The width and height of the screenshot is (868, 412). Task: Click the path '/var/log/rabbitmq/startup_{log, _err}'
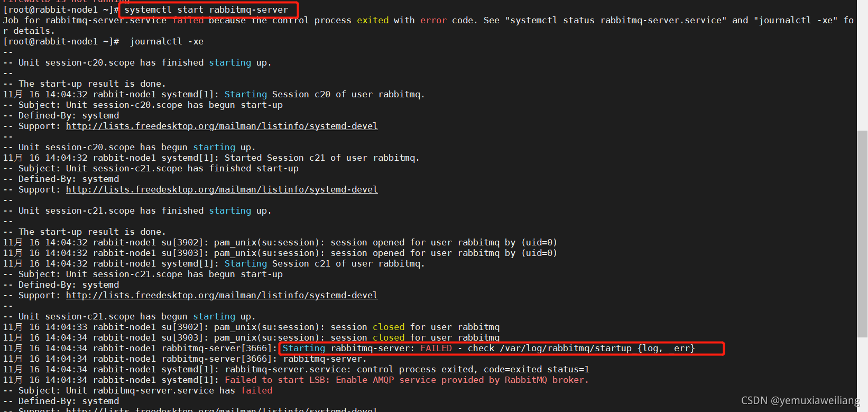(x=597, y=348)
